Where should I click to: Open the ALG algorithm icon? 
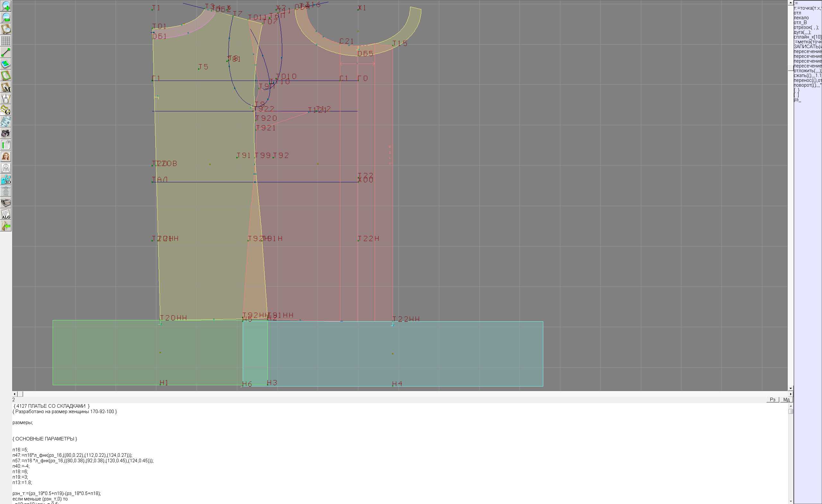6,214
